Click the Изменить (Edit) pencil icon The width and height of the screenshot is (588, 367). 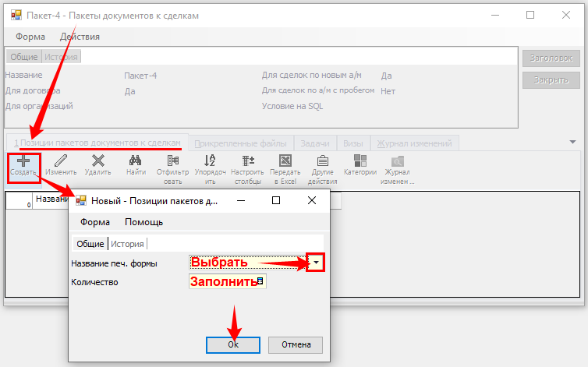point(60,161)
